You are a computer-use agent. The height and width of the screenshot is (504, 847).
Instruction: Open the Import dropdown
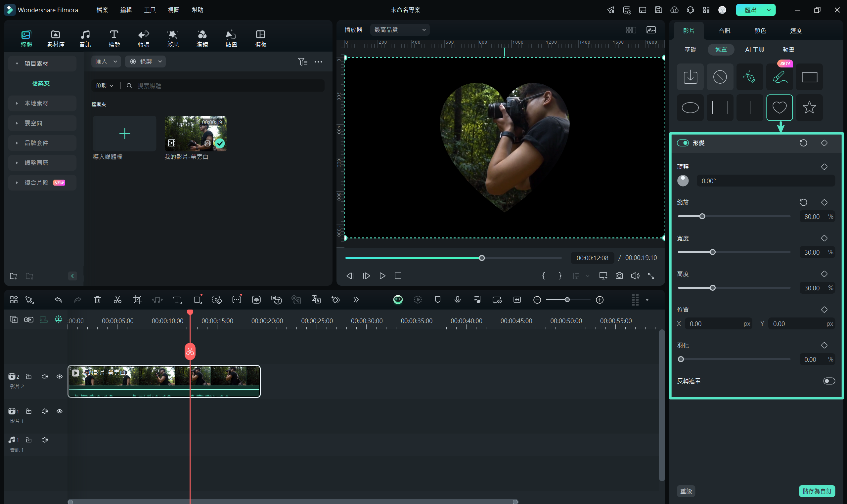106,62
